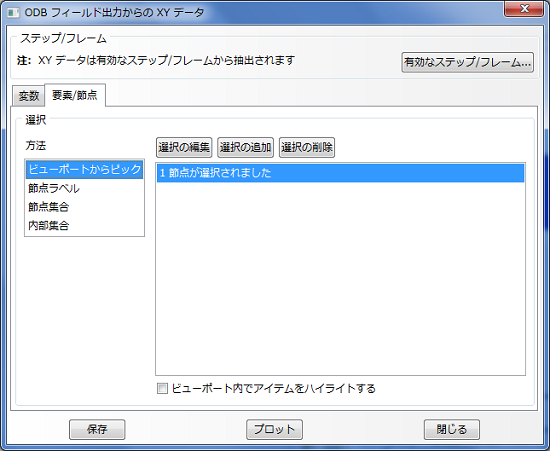Image resolution: width=550 pixels, height=451 pixels.
Task: Open the 有効なステップ/フレーム... settings
Action: point(467,62)
